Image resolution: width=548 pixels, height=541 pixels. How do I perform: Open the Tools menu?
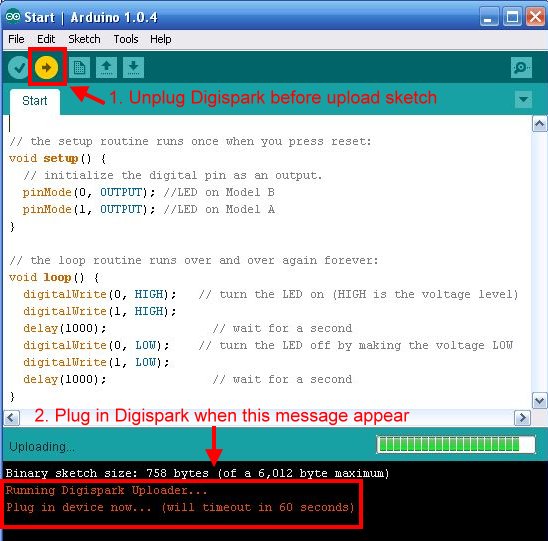126,39
